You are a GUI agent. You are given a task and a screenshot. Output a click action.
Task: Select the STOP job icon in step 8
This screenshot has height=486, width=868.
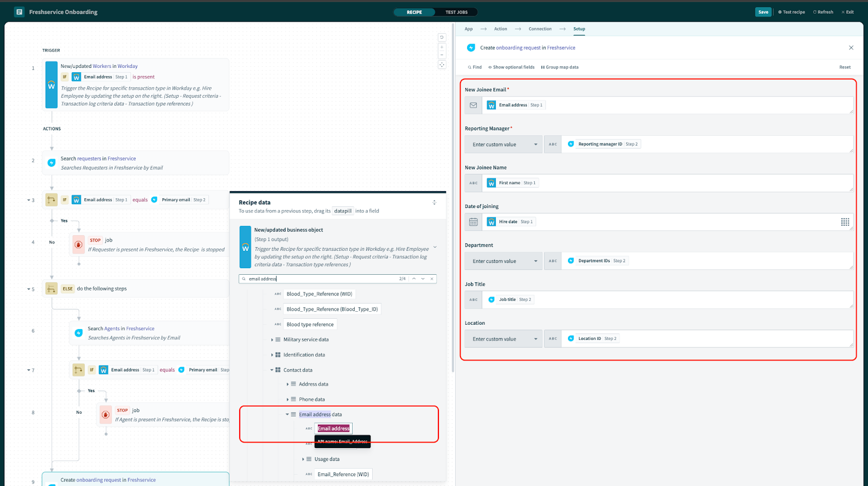[x=105, y=414]
